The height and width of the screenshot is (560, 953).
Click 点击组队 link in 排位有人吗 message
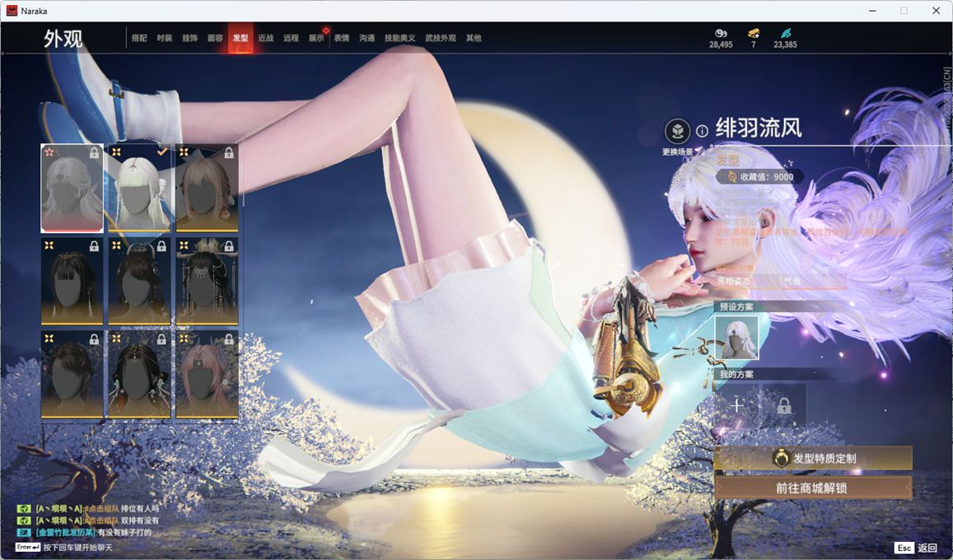(x=101, y=509)
